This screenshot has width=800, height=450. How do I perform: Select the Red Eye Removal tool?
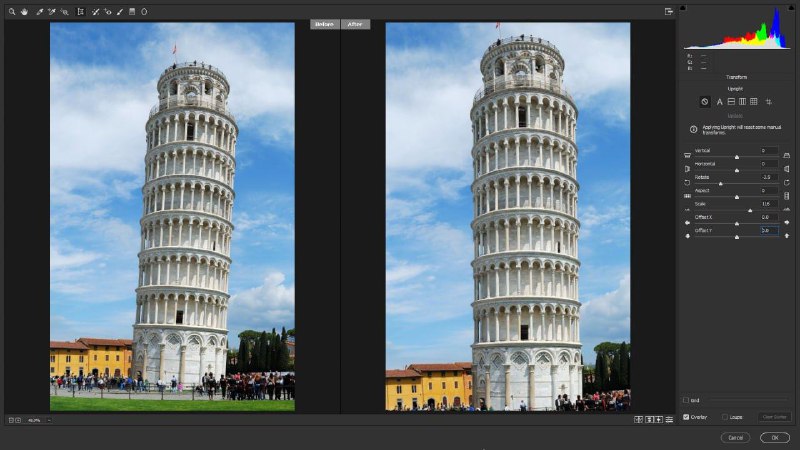(108, 11)
